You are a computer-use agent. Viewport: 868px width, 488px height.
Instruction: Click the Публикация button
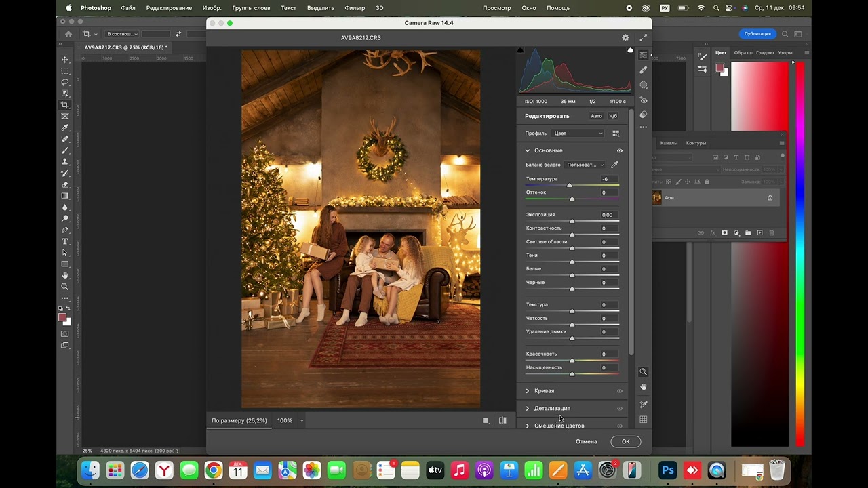(x=757, y=34)
